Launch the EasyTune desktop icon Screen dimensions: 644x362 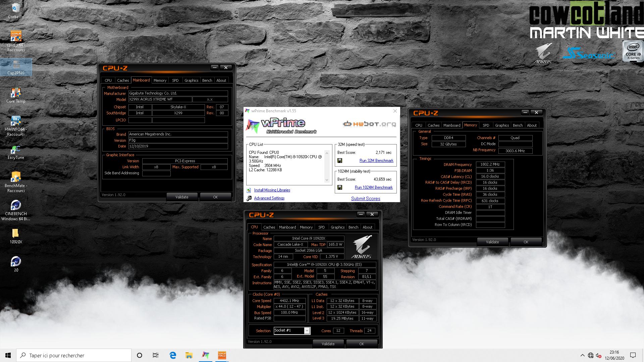pos(16,152)
